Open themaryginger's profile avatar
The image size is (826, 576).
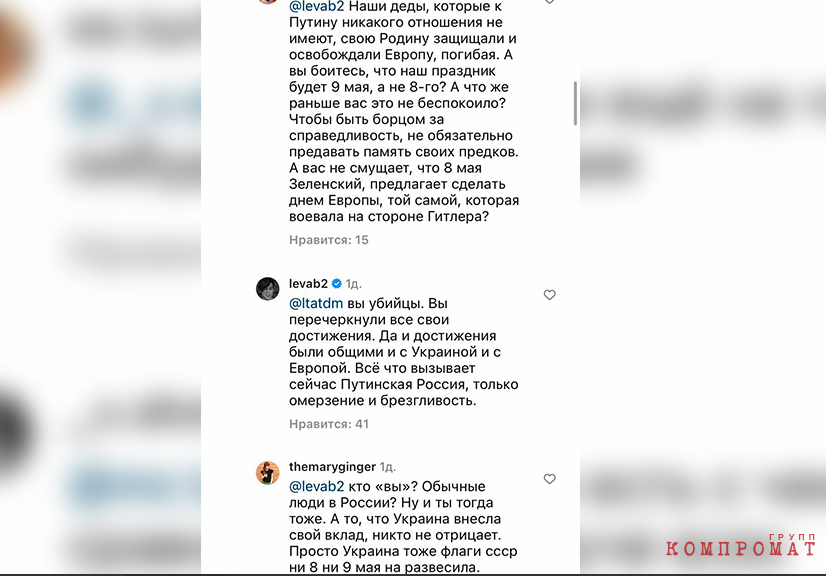268,472
